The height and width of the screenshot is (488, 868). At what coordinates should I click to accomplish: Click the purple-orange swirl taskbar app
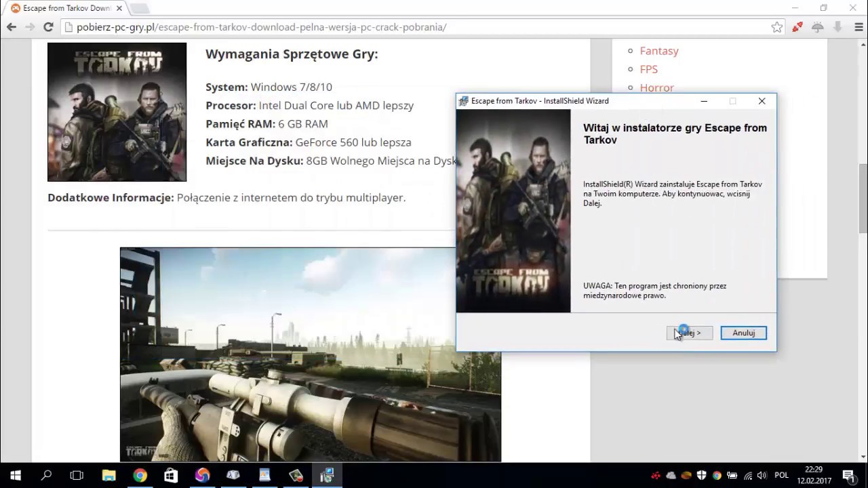tap(202, 475)
